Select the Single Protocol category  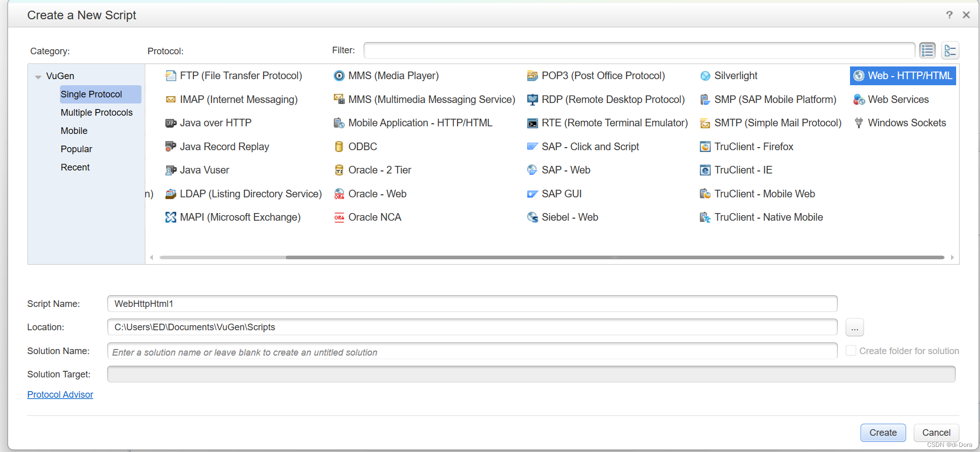tap(100, 94)
